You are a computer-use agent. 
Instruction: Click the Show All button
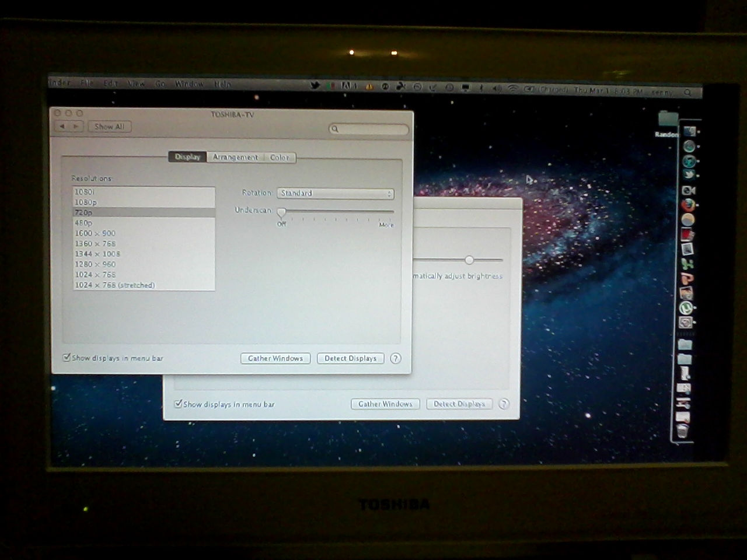pos(109,126)
